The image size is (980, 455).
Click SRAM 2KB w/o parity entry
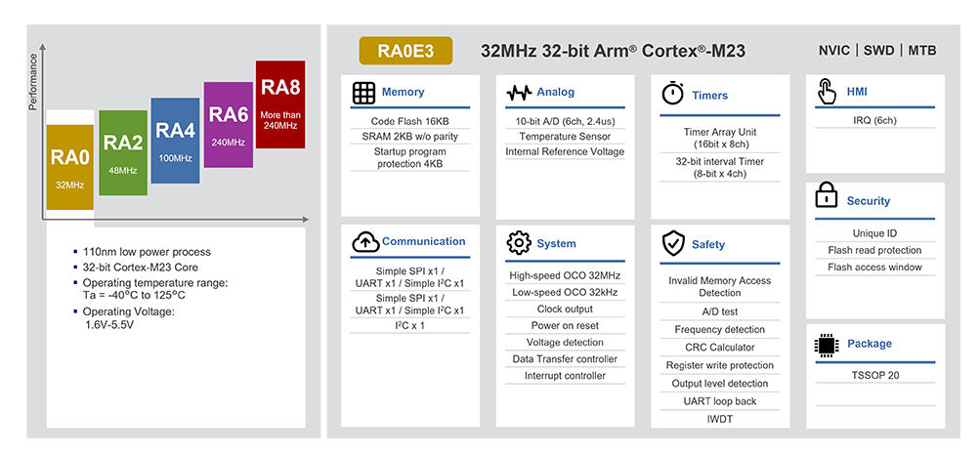pos(410,137)
